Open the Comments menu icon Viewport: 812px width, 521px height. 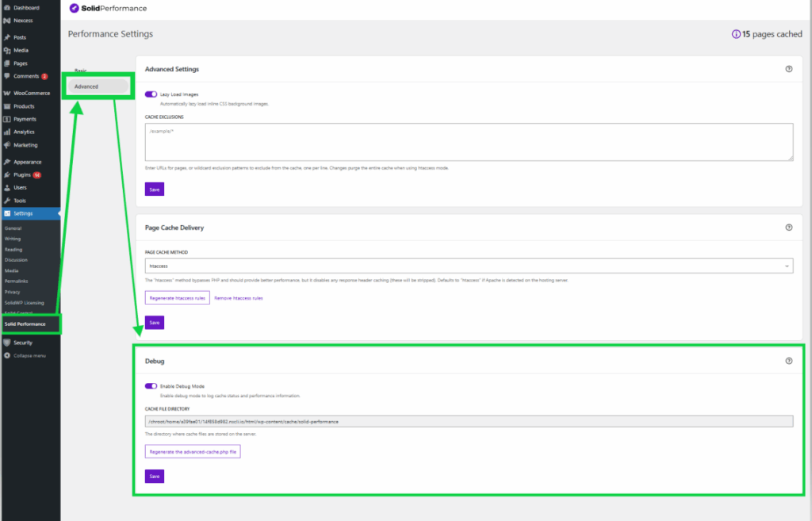click(7, 76)
